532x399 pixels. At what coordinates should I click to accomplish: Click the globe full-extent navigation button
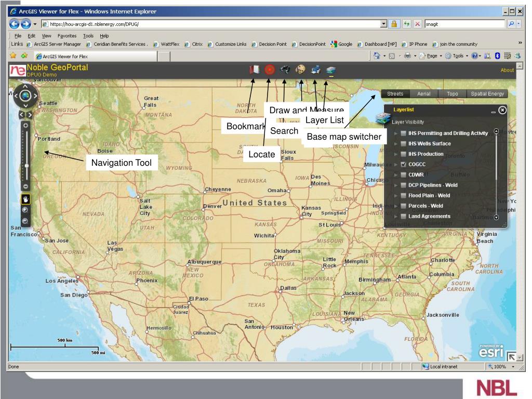pyautogui.click(x=25, y=96)
